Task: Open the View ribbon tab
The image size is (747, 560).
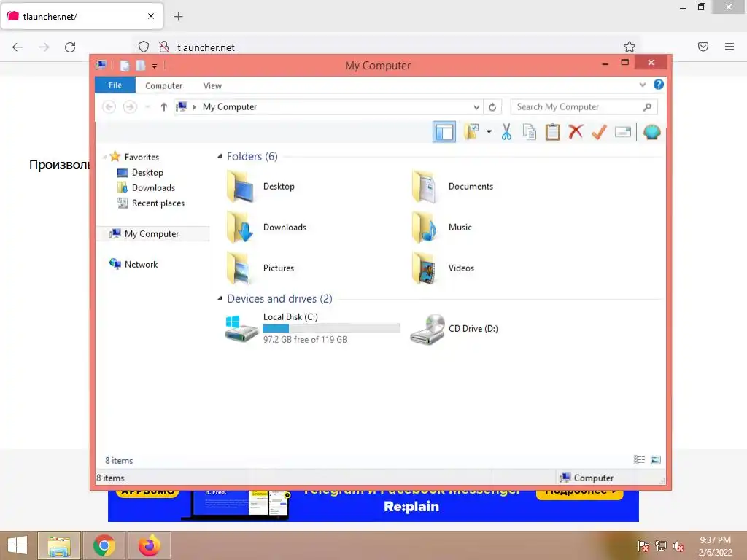Action: coord(212,86)
